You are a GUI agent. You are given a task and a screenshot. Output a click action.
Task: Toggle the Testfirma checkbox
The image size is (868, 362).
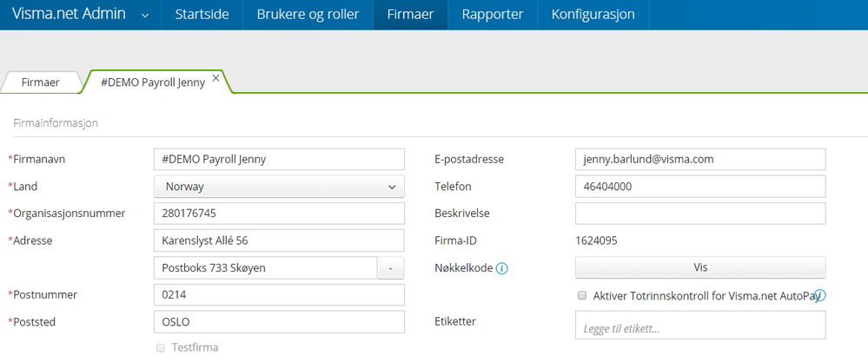(x=160, y=347)
